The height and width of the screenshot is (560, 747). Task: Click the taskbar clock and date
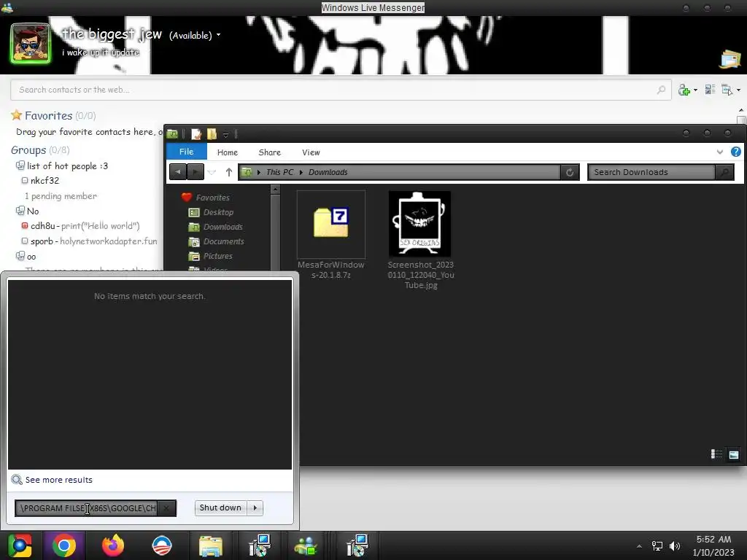(713, 545)
